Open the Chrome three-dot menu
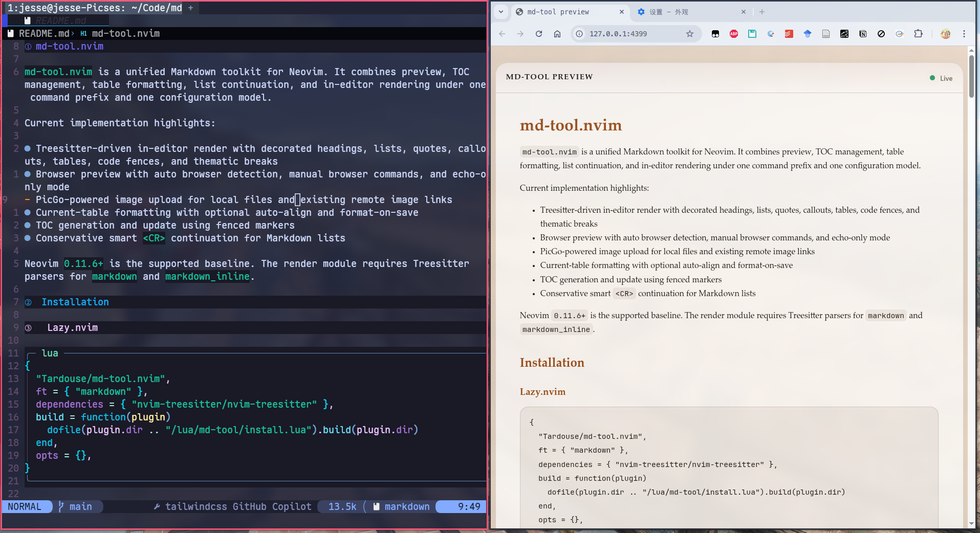 (965, 34)
